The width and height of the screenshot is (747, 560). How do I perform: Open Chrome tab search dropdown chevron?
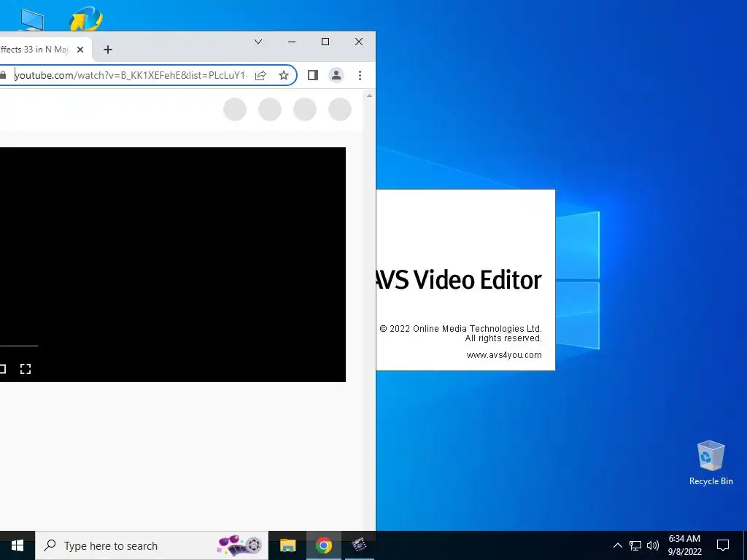[258, 42]
